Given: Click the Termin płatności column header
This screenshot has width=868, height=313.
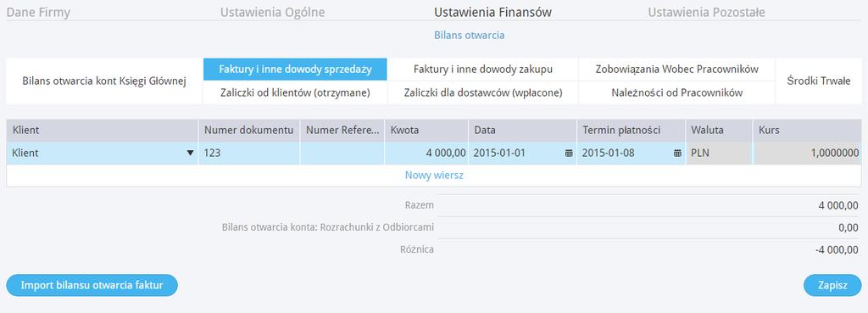Looking at the screenshot, I should point(631,131).
